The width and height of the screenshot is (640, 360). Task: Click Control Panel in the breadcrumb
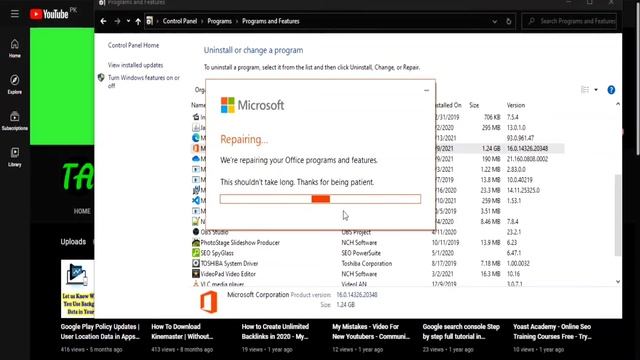pos(180,21)
